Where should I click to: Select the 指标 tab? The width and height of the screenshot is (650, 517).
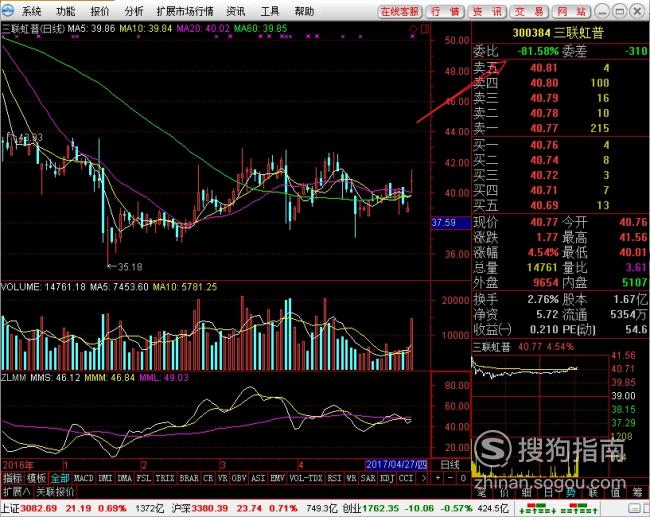[13, 478]
